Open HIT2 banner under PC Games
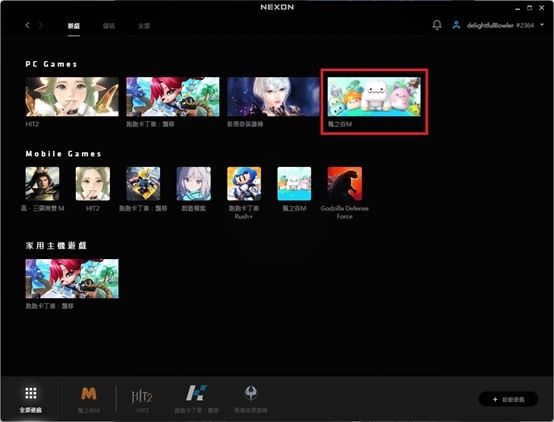 pyautogui.click(x=72, y=97)
